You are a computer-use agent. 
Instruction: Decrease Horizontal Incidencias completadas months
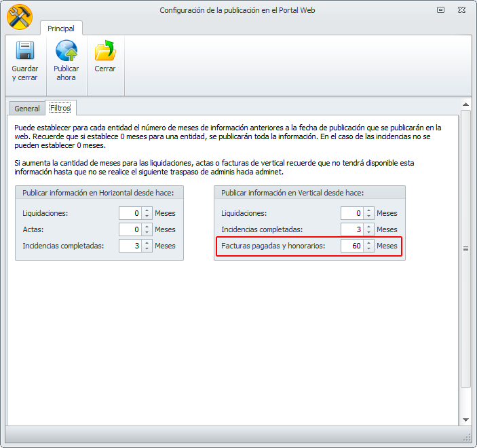point(147,249)
